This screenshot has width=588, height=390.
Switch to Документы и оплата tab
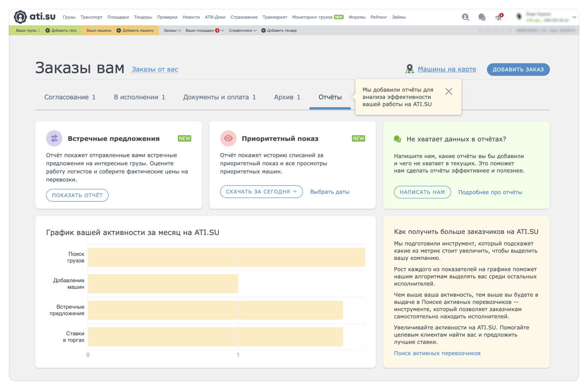(220, 97)
